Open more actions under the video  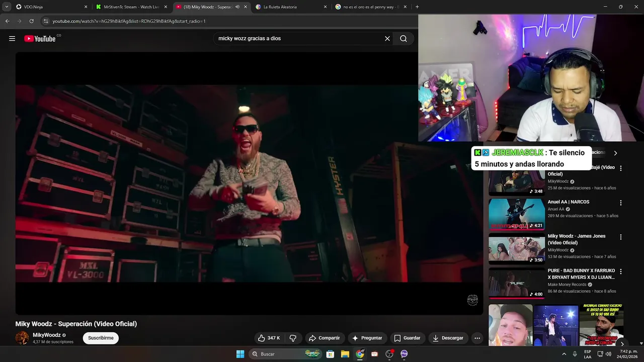(477, 338)
